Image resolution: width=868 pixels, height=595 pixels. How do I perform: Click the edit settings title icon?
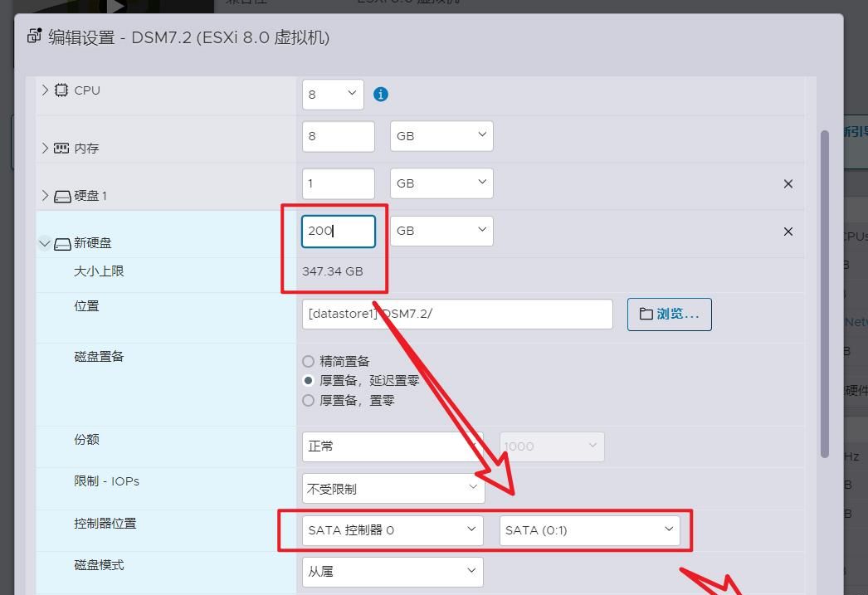[34, 36]
